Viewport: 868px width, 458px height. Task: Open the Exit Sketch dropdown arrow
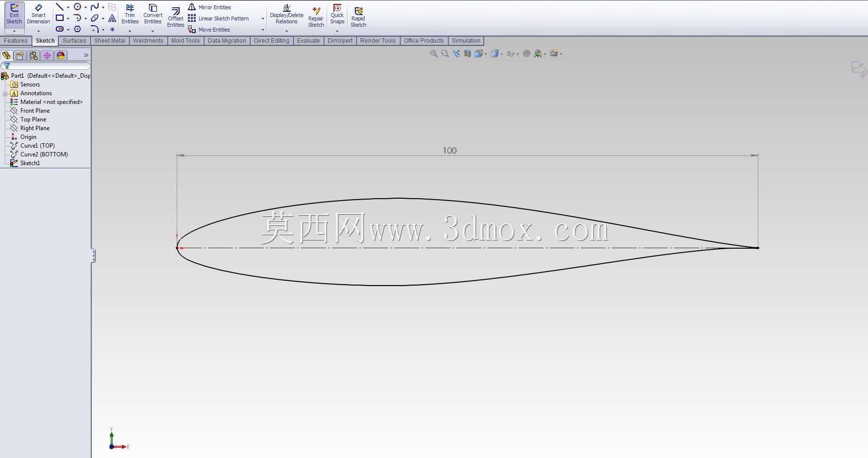[14, 31]
